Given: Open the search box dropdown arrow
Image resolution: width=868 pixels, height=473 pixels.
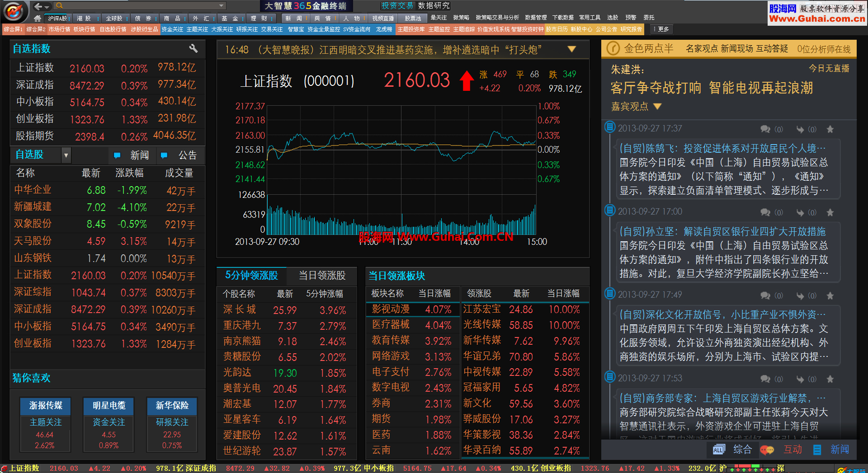Looking at the screenshot, I should coord(221,6).
